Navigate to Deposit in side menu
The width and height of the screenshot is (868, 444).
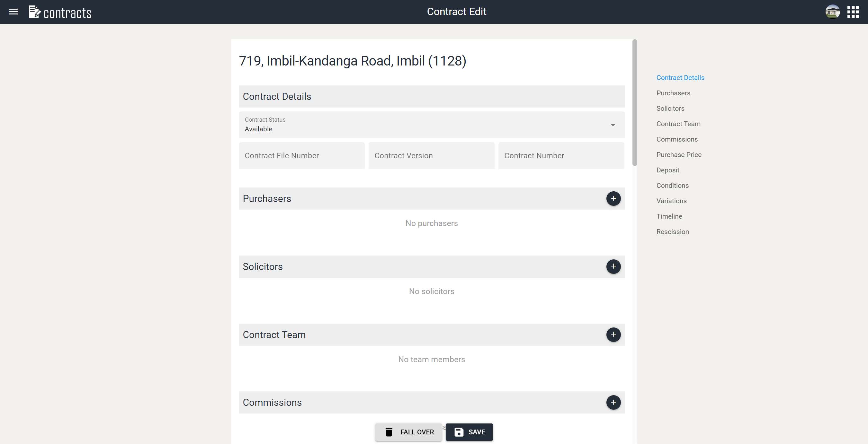pyautogui.click(x=667, y=170)
